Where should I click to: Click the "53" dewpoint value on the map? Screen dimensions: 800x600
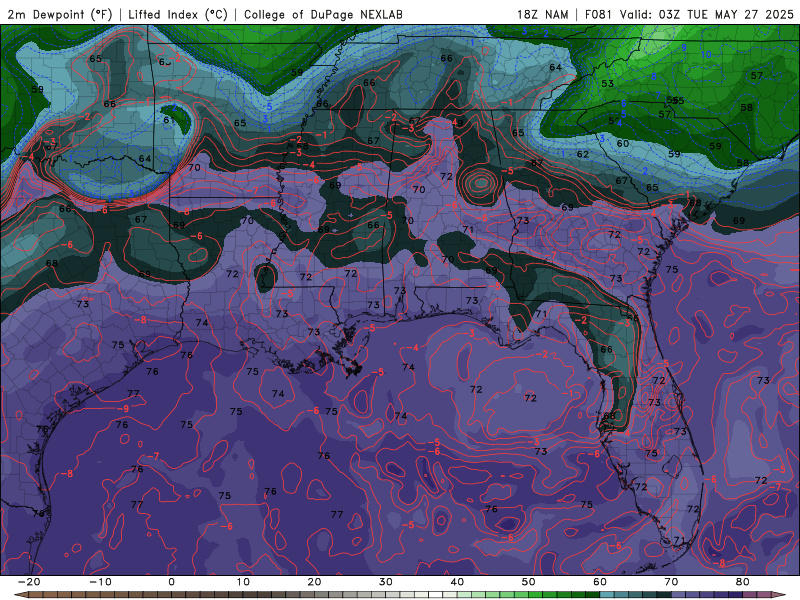point(607,83)
